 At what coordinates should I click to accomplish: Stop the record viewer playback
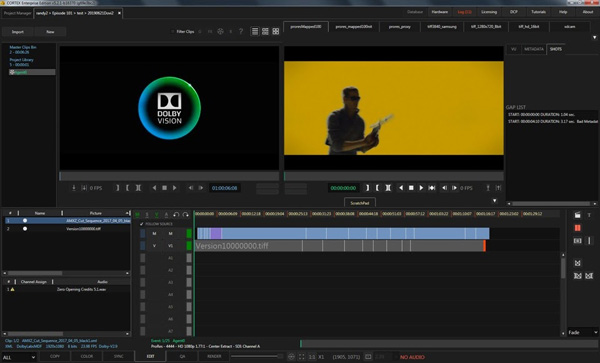click(411, 188)
